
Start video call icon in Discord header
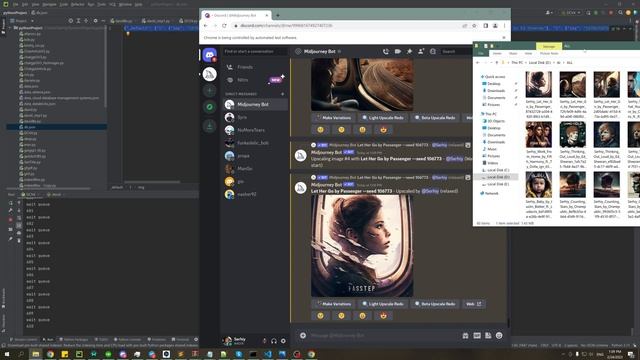point(398,51)
